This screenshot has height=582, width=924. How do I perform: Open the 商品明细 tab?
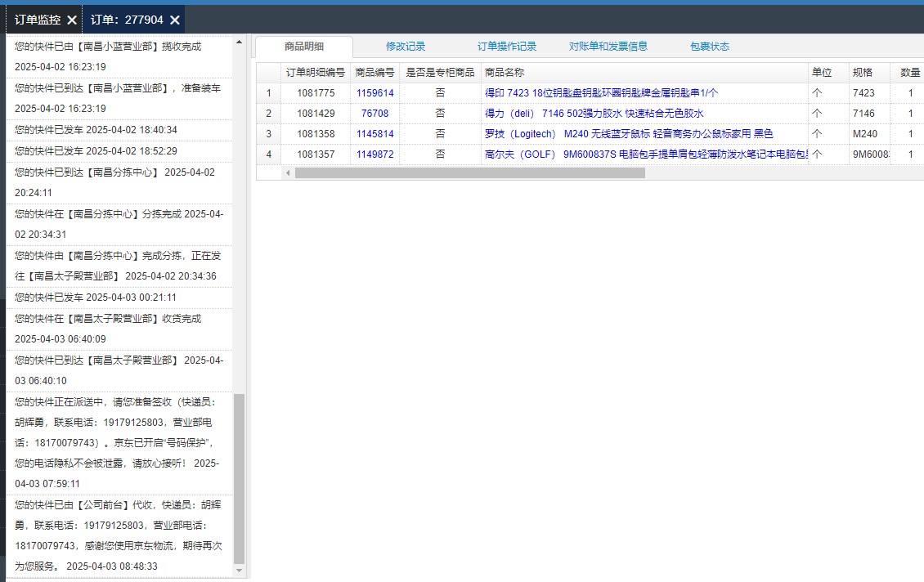coord(304,47)
